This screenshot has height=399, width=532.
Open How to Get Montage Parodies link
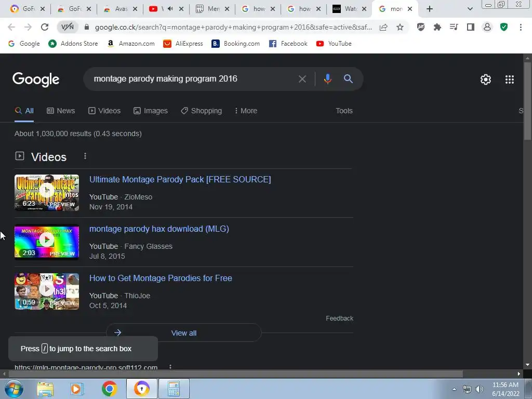[x=161, y=278]
